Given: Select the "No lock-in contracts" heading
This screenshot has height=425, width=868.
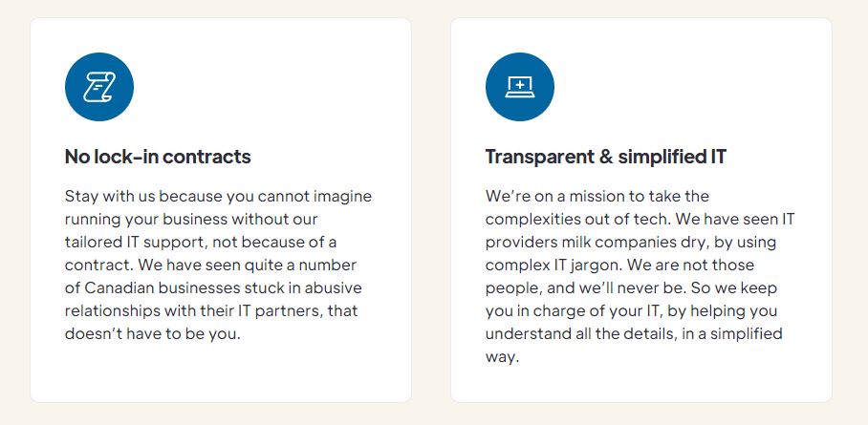Looking at the screenshot, I should point(158,157).
